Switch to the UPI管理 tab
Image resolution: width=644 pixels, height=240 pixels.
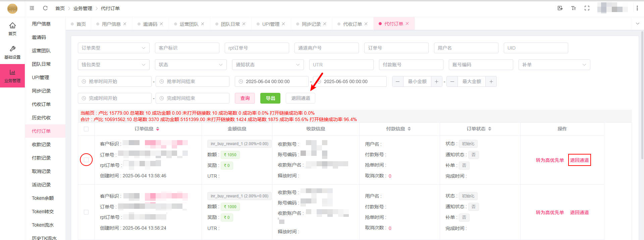270,24
